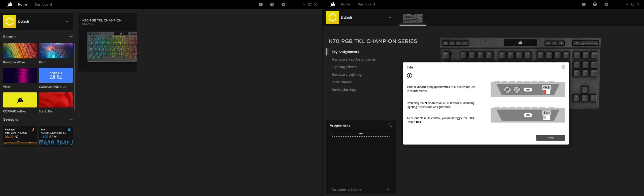Screen dimensions: 644x196
Task: Open the K70 RGB TKL keyboard device card
Action: tap(108, 42)
